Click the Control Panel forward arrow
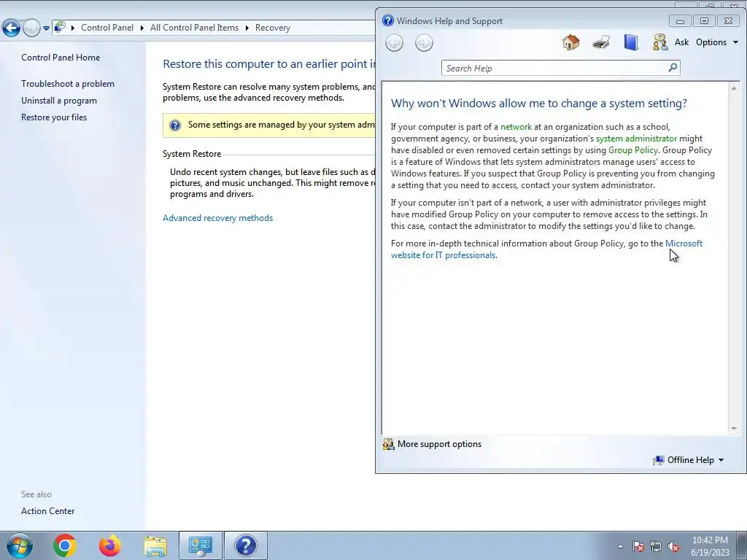Screen dimensions: 747x560 [31, 28]
